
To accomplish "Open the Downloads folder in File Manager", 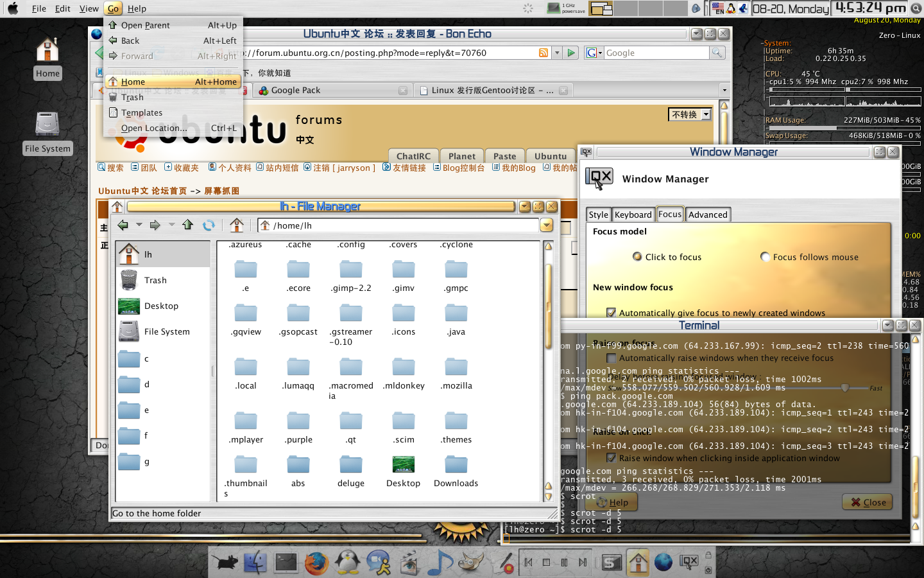I will (456, 471).
